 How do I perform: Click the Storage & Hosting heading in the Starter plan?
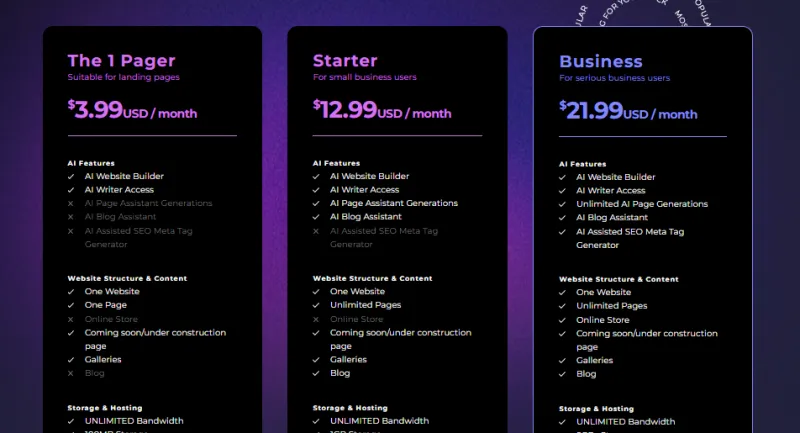pos(350,408)
